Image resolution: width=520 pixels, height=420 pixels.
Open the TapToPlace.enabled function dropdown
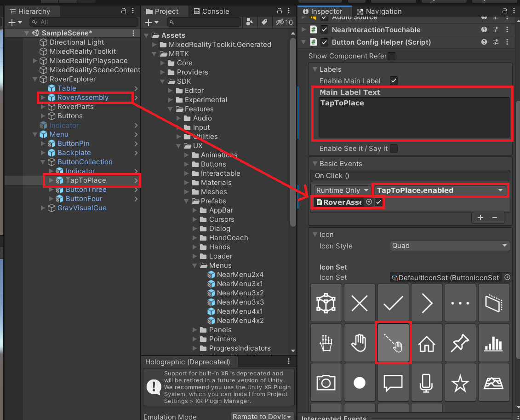[x=440, y=190]
